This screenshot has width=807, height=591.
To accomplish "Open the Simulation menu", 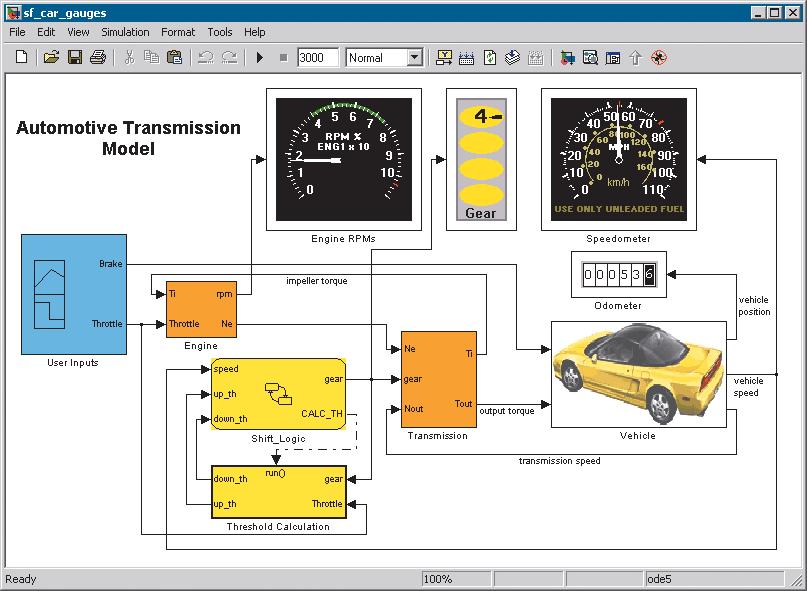I will pos(125,32).
